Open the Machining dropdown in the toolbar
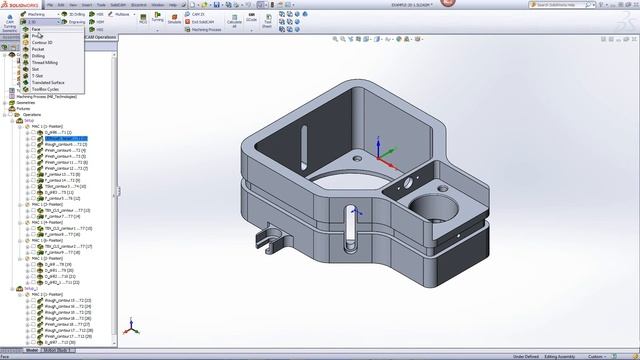 tap(58, 14)
